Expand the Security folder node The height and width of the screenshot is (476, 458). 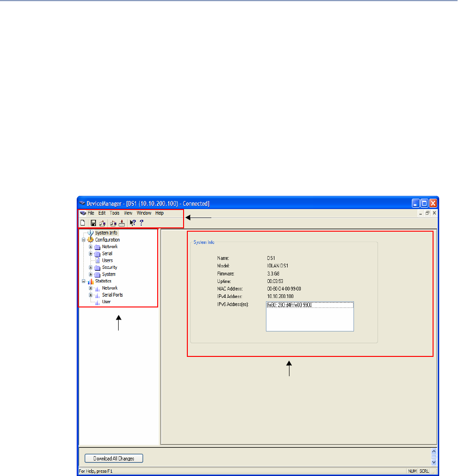coord(90,267)
